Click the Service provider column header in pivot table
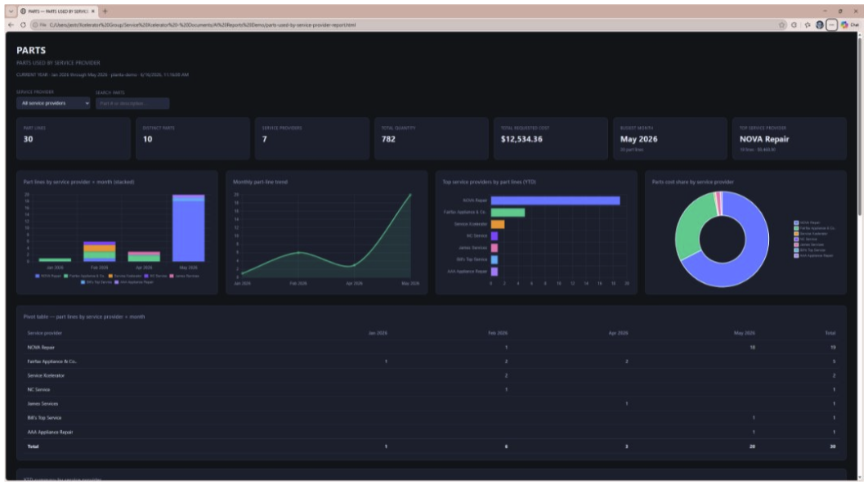The height and width of the screenshot is (485, 868). 45,334
